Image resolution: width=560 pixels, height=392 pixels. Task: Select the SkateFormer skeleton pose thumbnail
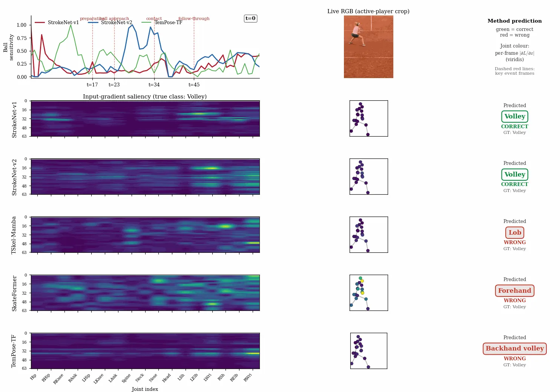tap(368, 293)
